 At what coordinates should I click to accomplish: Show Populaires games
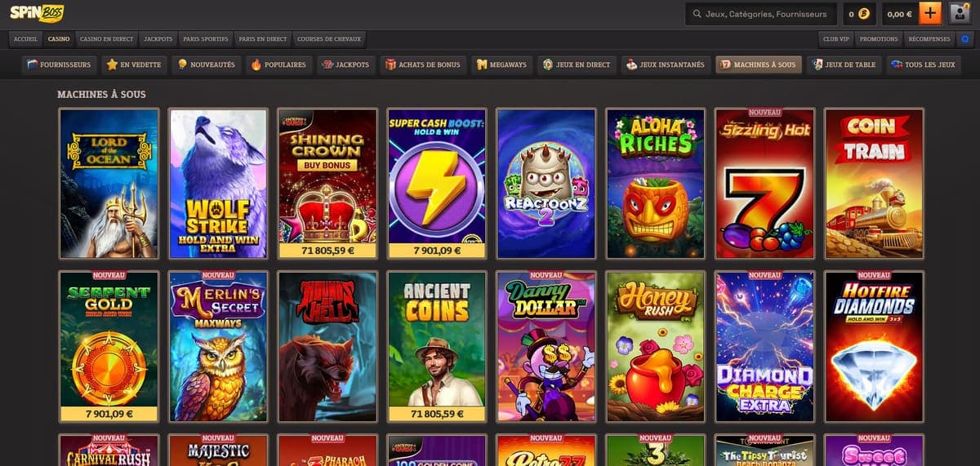click(x=278, y=64)
